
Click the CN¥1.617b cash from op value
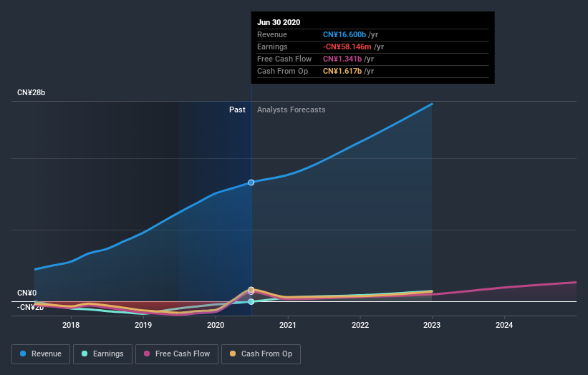[342, 71]
